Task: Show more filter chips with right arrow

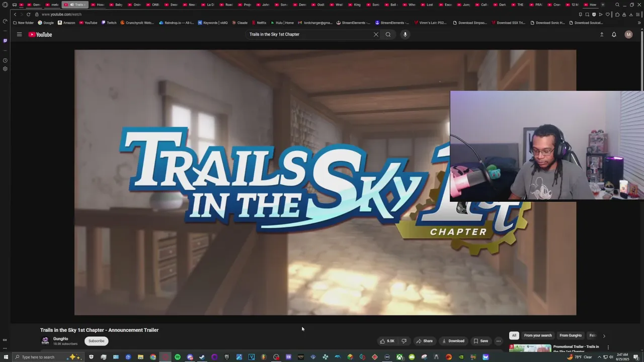Action: tap(604, 335)
